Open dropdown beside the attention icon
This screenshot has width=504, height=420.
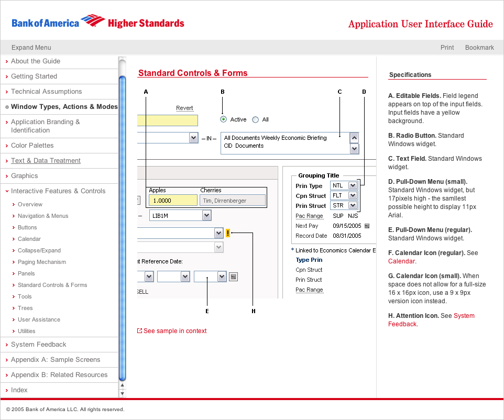coord(219,233)
